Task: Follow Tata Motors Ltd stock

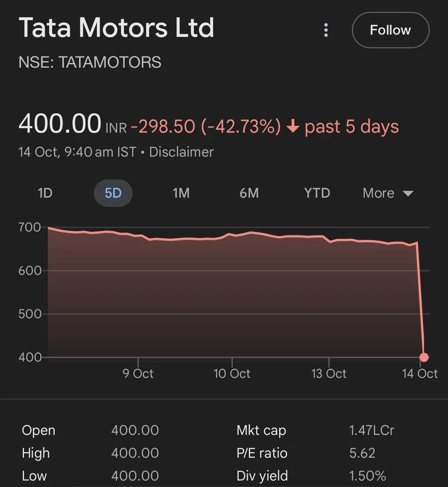Action: tap(390, 30)
